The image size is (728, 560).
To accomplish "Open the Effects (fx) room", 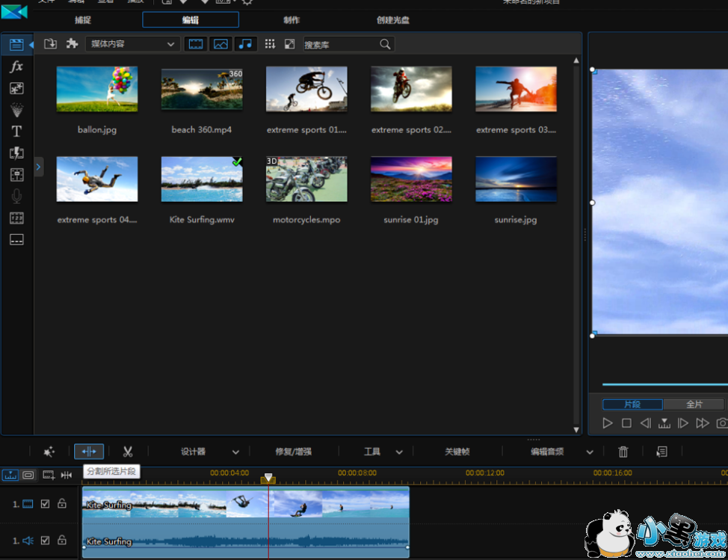I will [16, 67].
